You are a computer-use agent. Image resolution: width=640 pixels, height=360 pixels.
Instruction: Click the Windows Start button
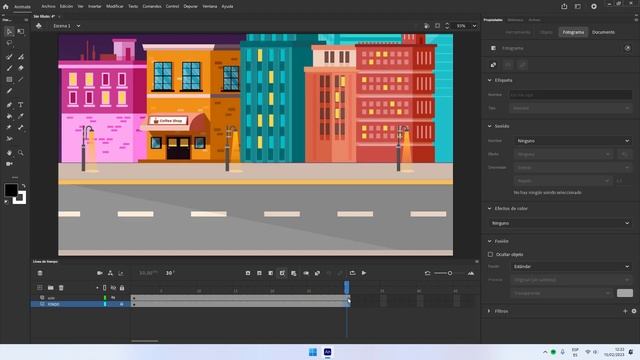point(313,352)
